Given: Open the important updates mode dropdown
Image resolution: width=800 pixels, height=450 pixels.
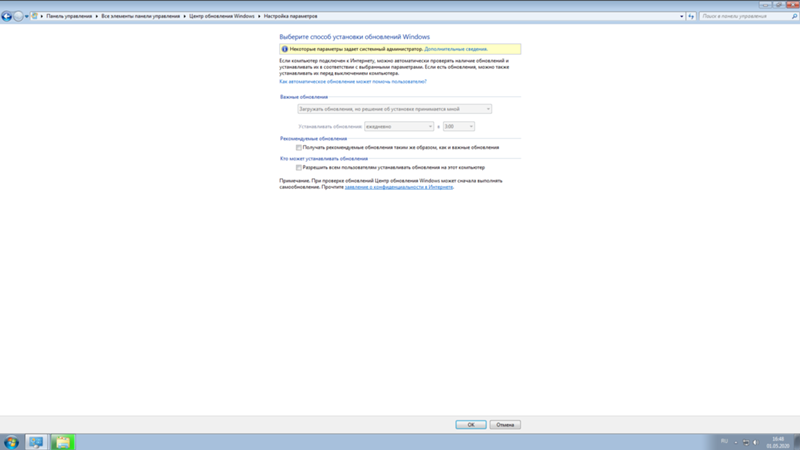Looking at the screenshot, I should [x=394, y=109].
